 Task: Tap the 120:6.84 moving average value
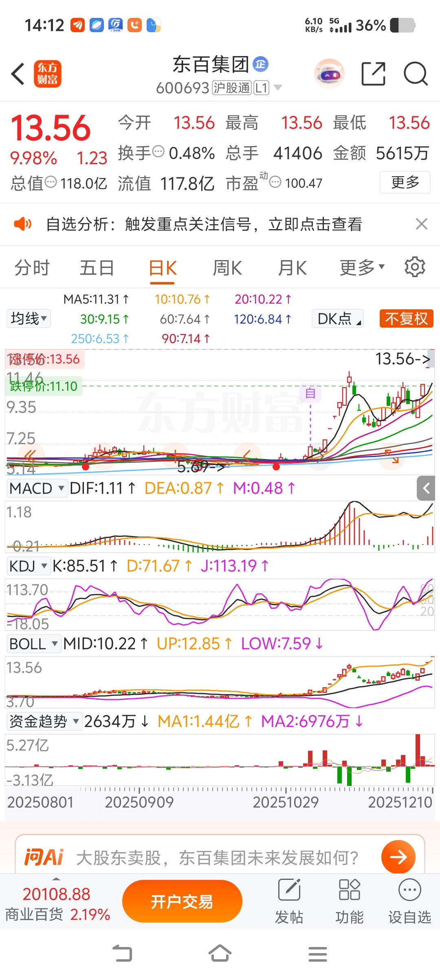[x=263, y=319]
